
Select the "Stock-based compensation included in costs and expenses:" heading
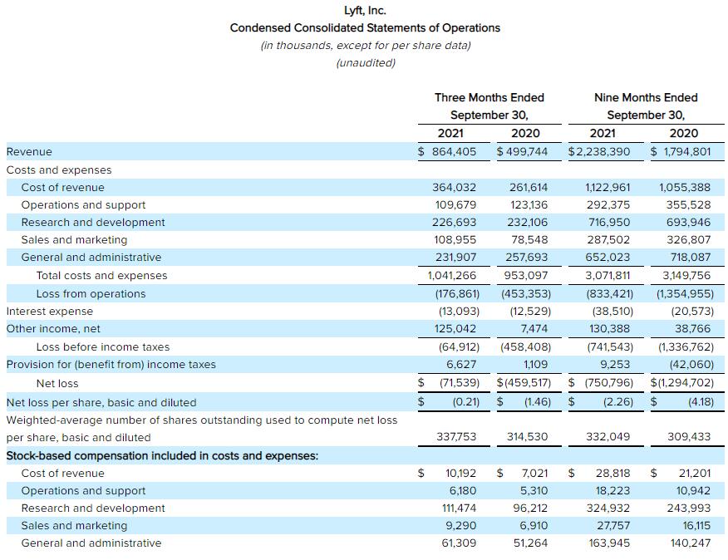[163, 456]
